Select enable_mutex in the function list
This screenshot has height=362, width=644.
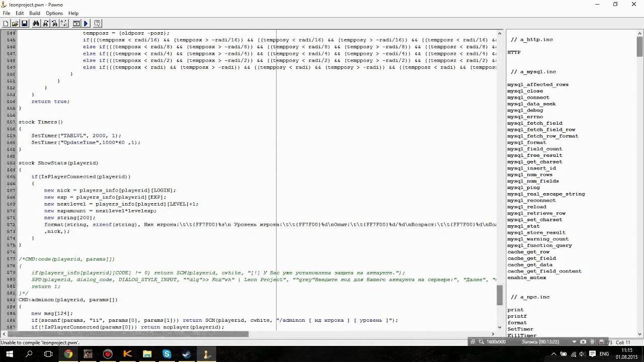click(527, 278)
